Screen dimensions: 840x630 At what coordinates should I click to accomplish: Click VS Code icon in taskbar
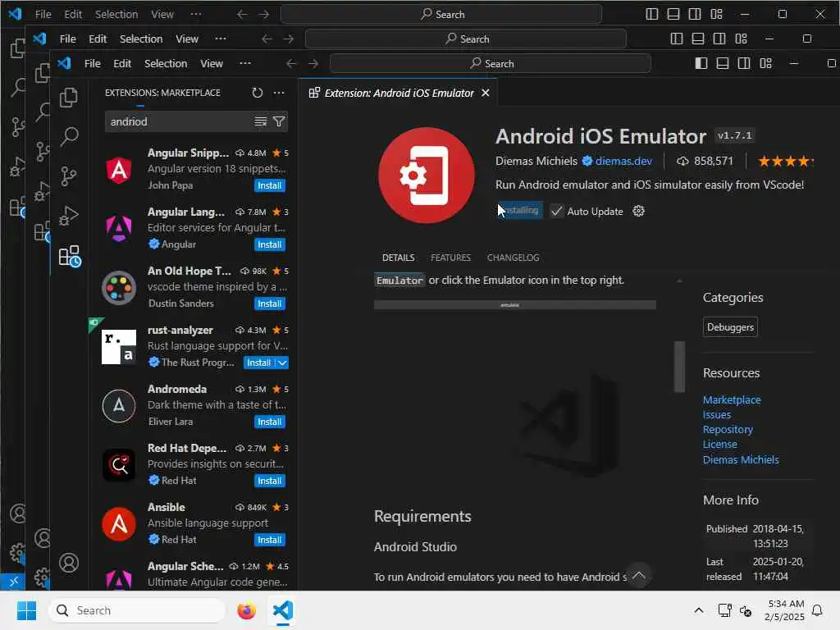[x=283, y=610]
